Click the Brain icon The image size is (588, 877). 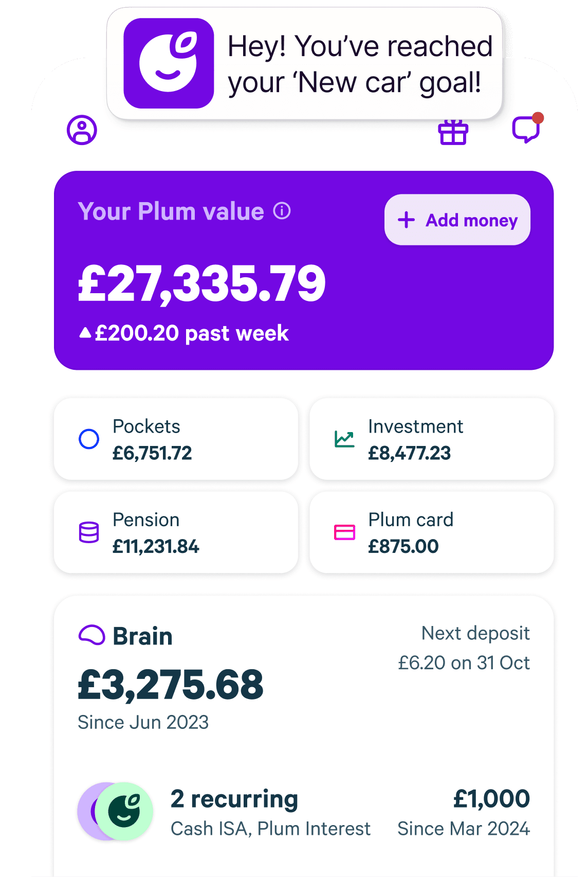(x=91, y=635)
